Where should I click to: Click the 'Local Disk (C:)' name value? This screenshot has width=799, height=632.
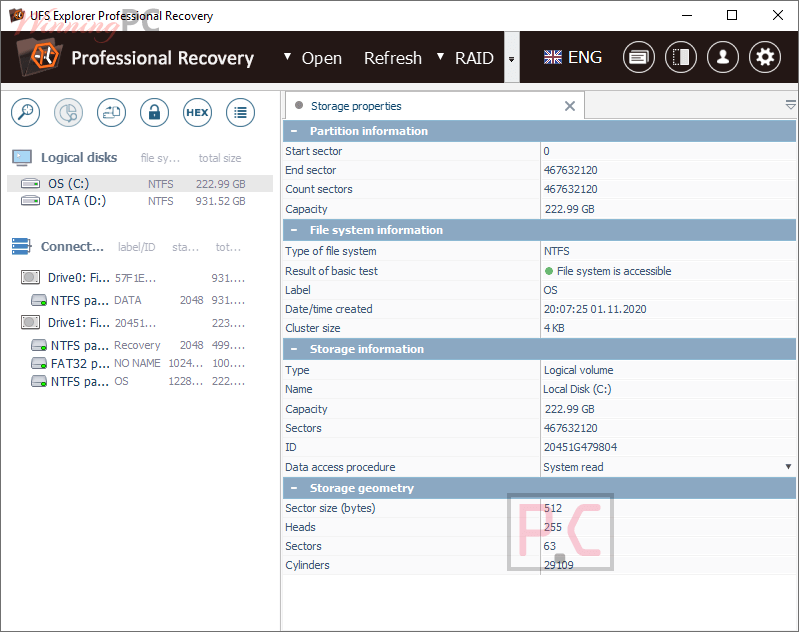tap(577, 389)
